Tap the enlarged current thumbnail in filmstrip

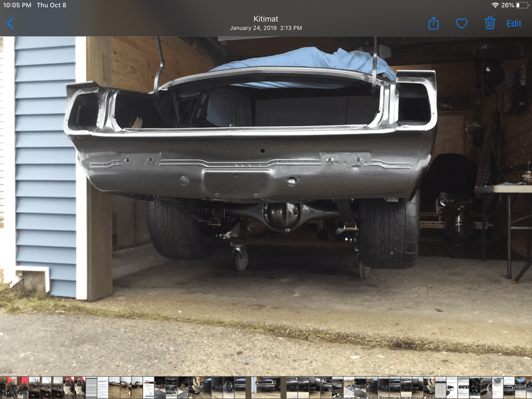[266, 388]
